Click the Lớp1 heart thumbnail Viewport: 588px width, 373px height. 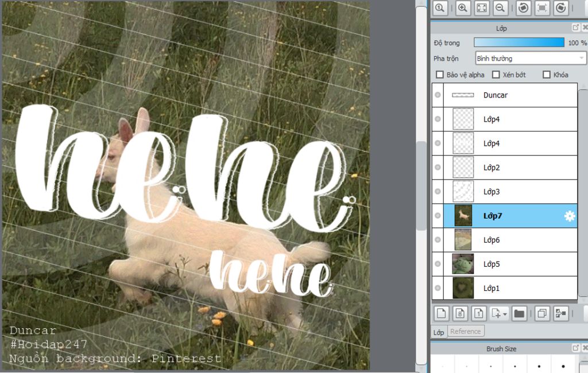[x=463, y=288]
